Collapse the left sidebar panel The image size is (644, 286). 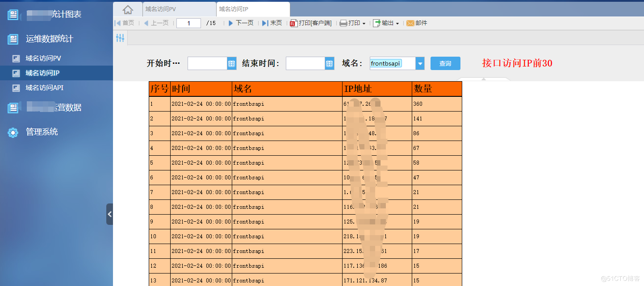pos(109,214)
